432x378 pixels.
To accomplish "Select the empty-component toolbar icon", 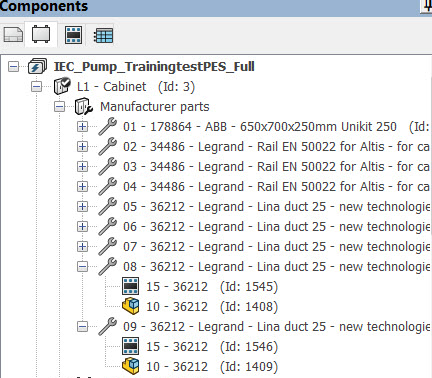I will pyautogui.click(x=41, y=34).
